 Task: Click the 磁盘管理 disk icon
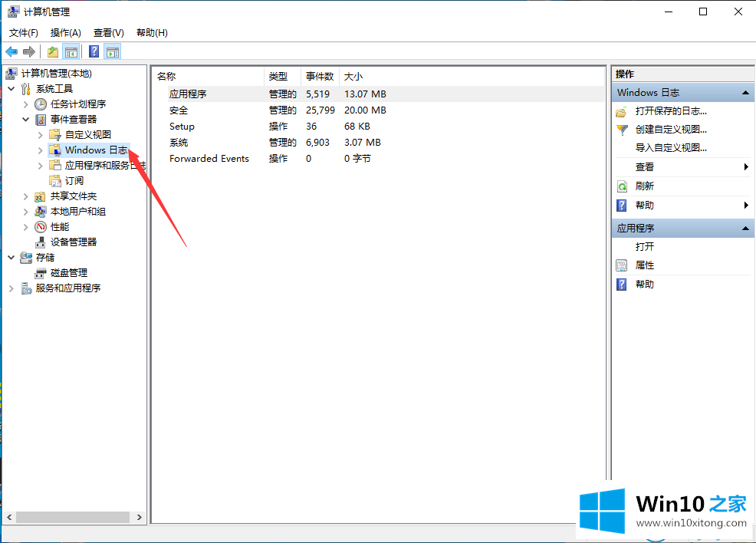pyautogui.click(x=41, y=273)
